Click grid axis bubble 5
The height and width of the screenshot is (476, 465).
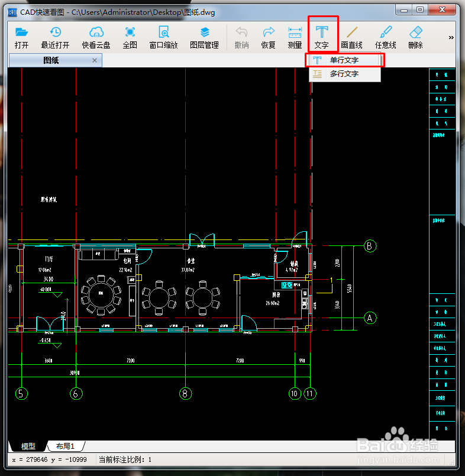click(x=21, y=394)
